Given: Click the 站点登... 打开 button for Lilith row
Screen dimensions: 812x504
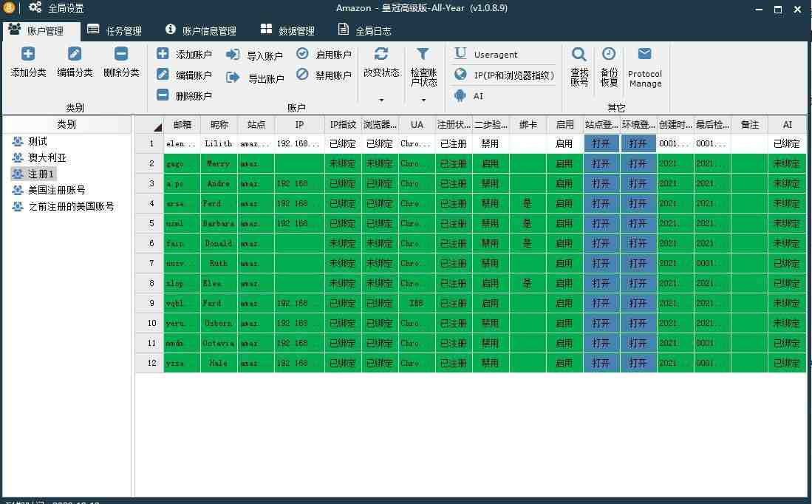Looking at the screenshot, I should (x=601, y=143).
